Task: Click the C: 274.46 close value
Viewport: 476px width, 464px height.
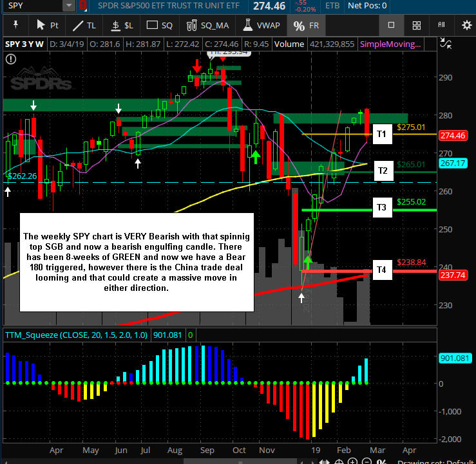Action: pos(222,44)
